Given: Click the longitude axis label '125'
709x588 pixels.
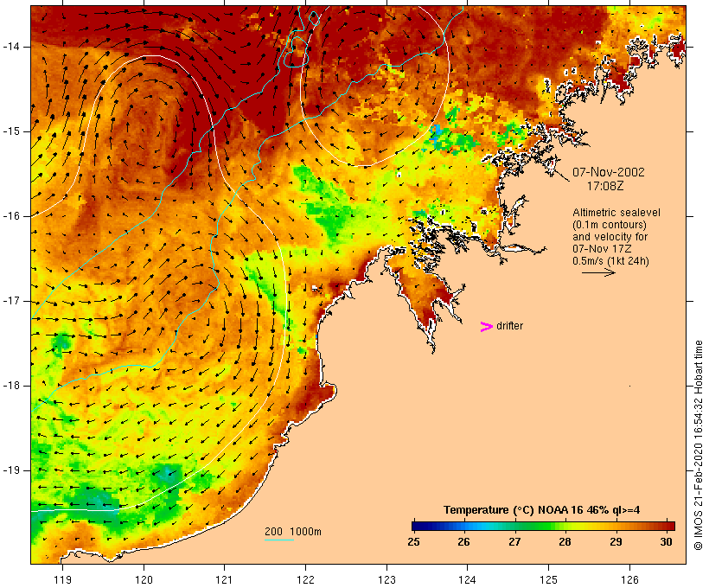Looking at the screenshot, I should click(548, 579).
